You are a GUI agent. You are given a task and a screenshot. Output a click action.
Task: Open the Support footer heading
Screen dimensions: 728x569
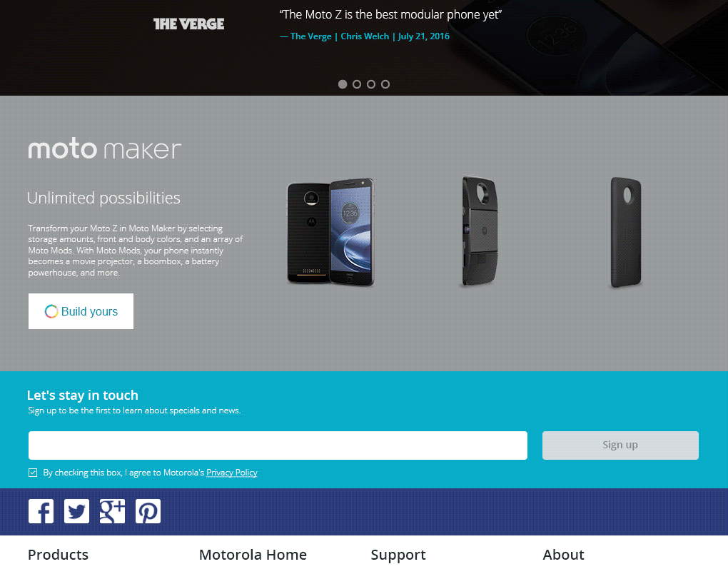tap(398, 555)
